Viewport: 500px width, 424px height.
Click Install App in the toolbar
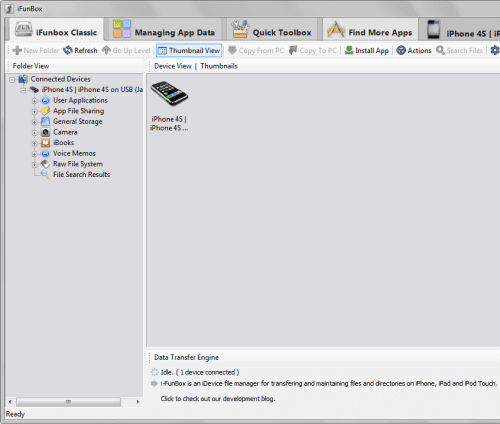click(367, 51)
